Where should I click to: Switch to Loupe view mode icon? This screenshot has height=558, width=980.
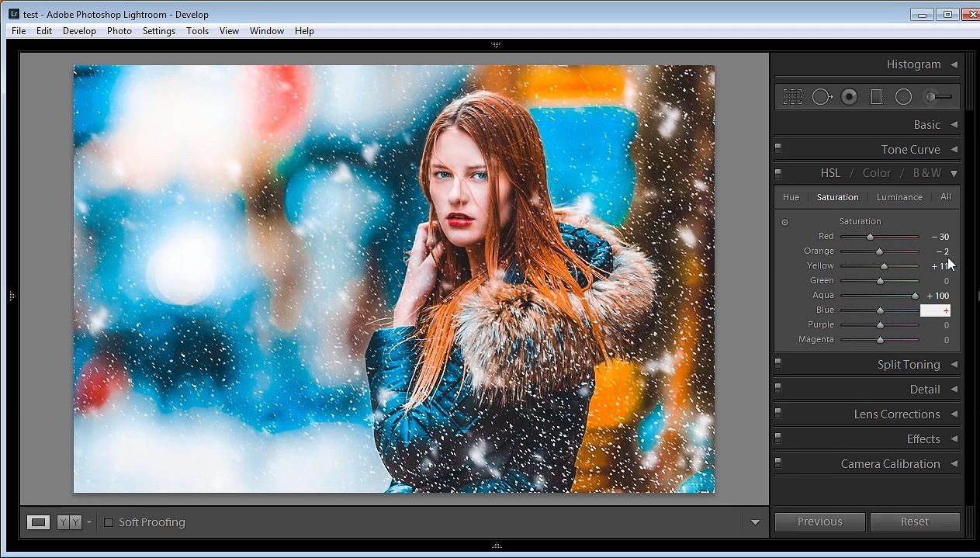(x=38, y=522)
